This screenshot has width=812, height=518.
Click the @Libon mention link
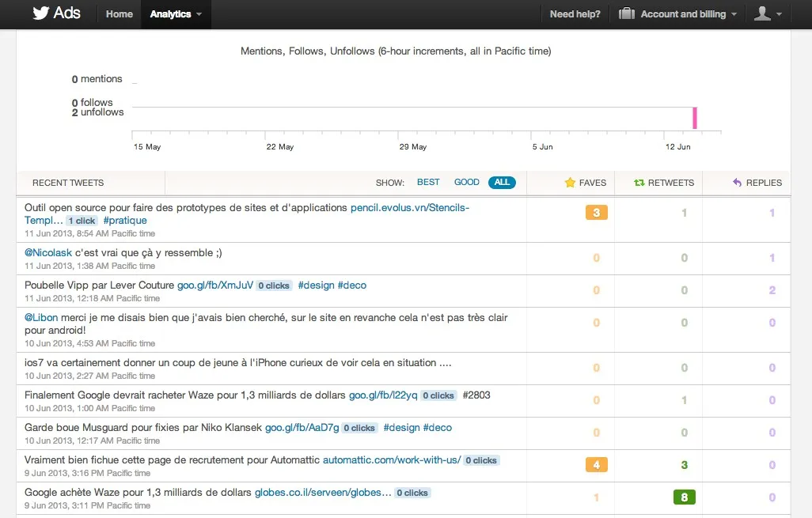pos(41,317)
